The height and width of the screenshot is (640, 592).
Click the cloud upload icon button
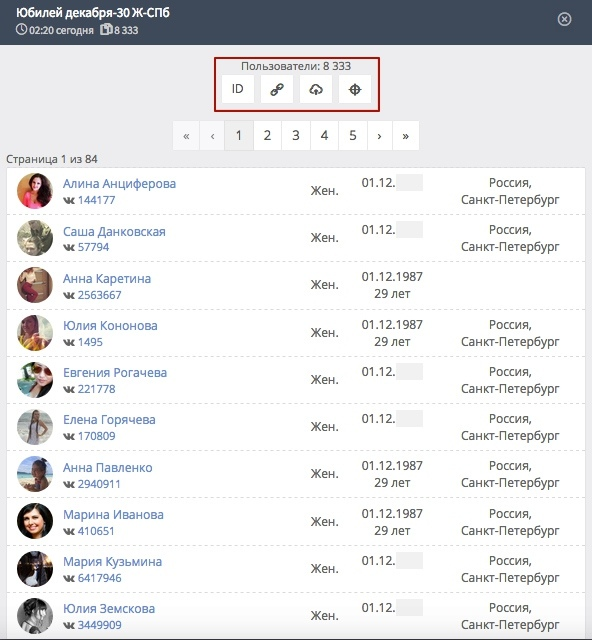316,89
